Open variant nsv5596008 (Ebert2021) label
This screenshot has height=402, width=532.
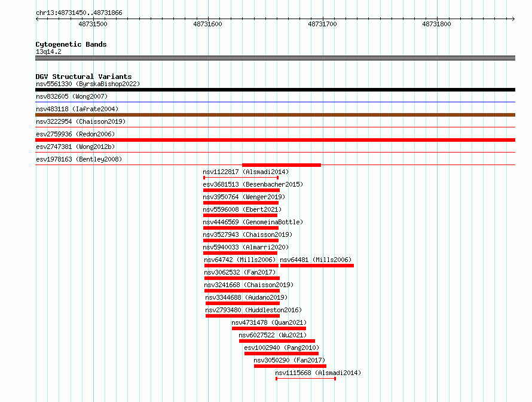242,209
